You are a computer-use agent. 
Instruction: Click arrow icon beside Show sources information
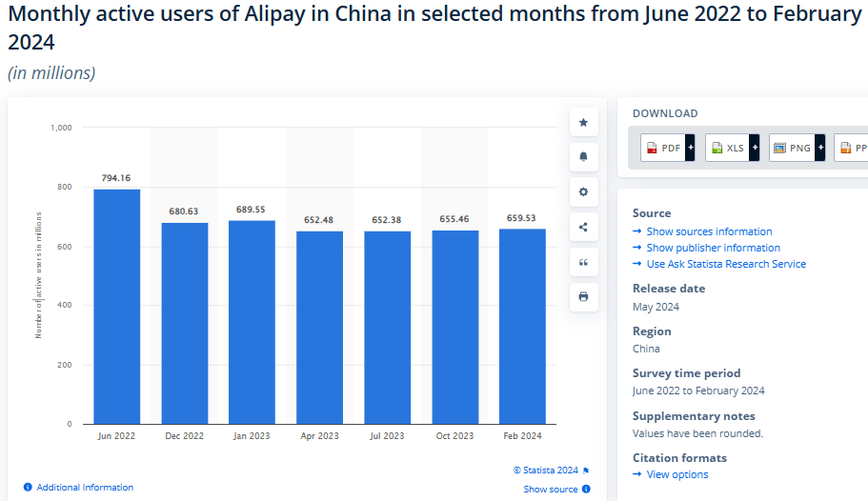pyautogui.click(x=637, y=231)
